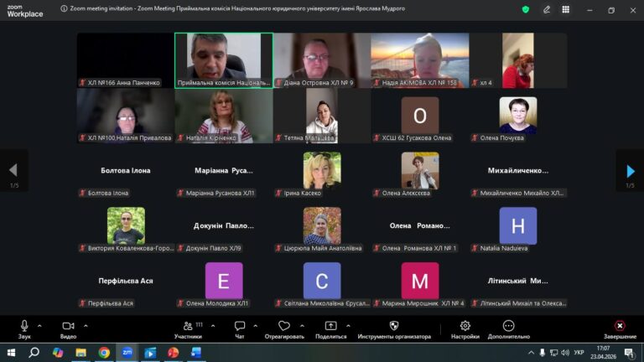
Task: Expand the arrow next to Участники
Action: [212, 326]
